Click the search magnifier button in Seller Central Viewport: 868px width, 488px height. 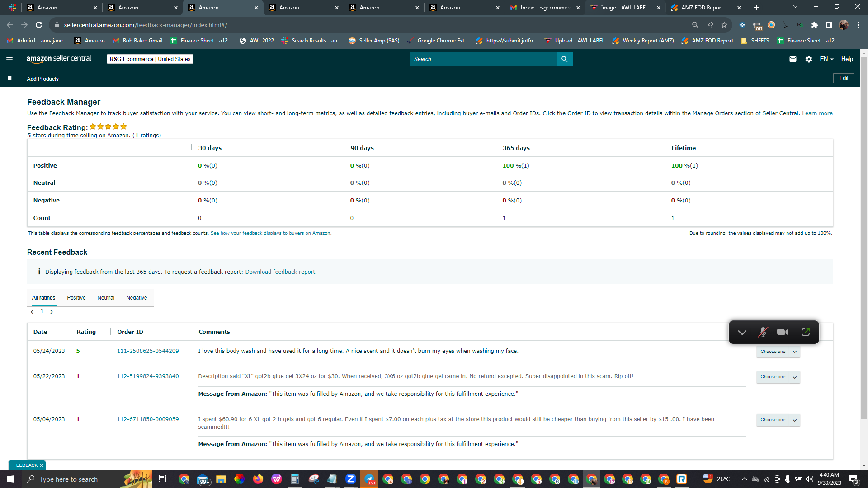(x=564, y=59)
